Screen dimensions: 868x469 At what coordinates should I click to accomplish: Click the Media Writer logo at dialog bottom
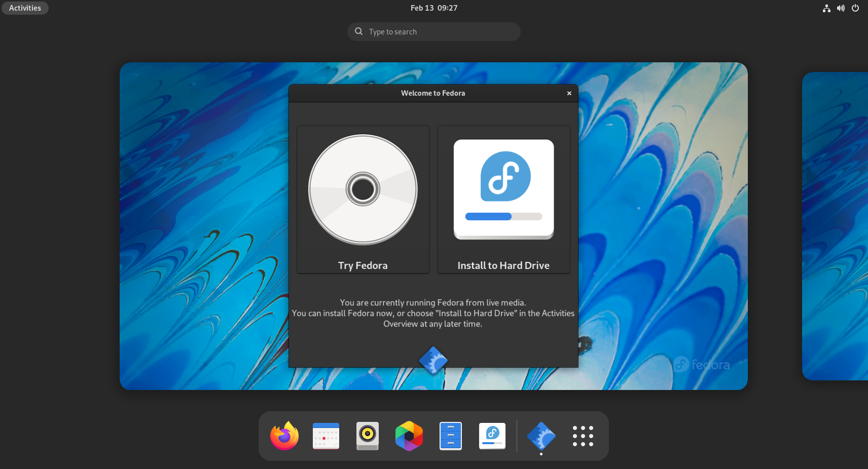point(433,361)
